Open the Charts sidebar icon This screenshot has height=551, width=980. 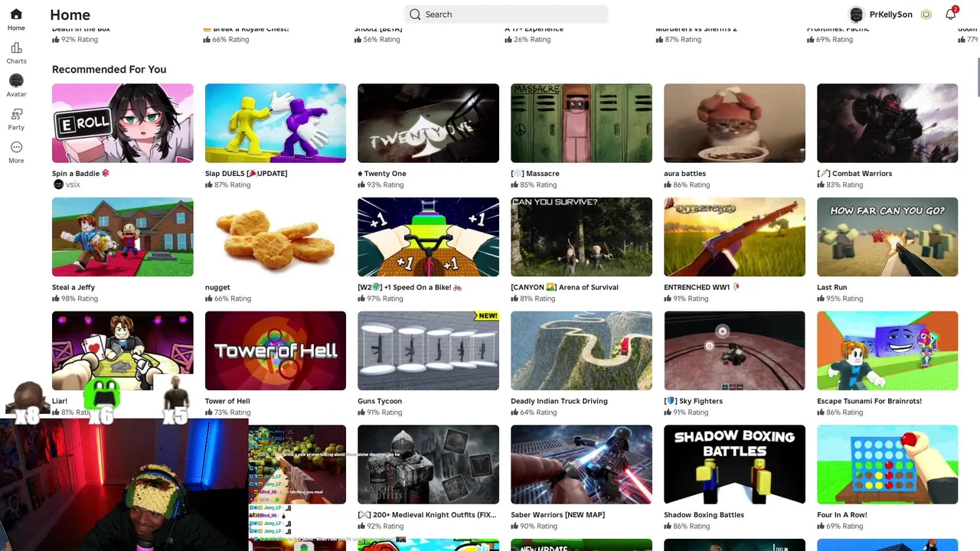[16, 47]
